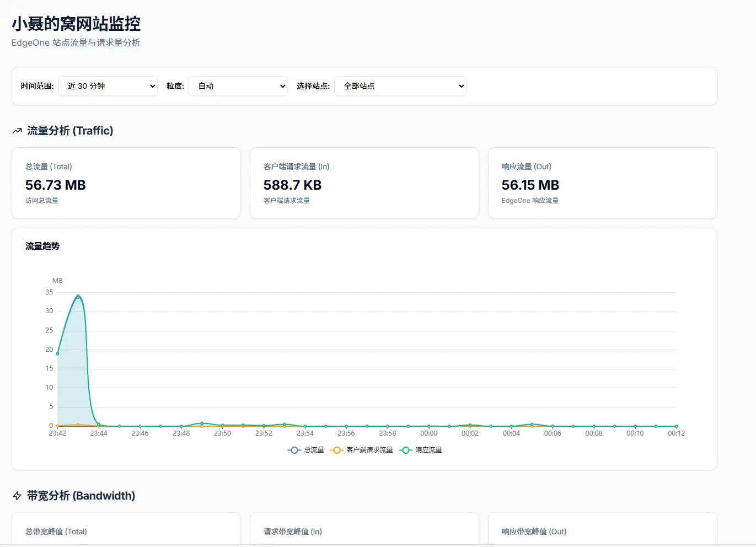Hide the 客户端请求流量 series via legend text
This screenshot has width=756, height=547.
(x=369, y=450)
